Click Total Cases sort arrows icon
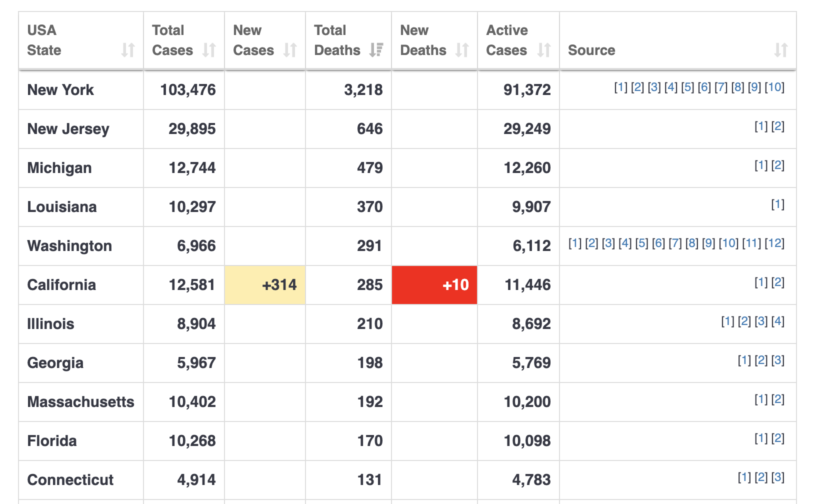Image resolution: width=829 pixels, height=504 pixels. coord(209,50)
